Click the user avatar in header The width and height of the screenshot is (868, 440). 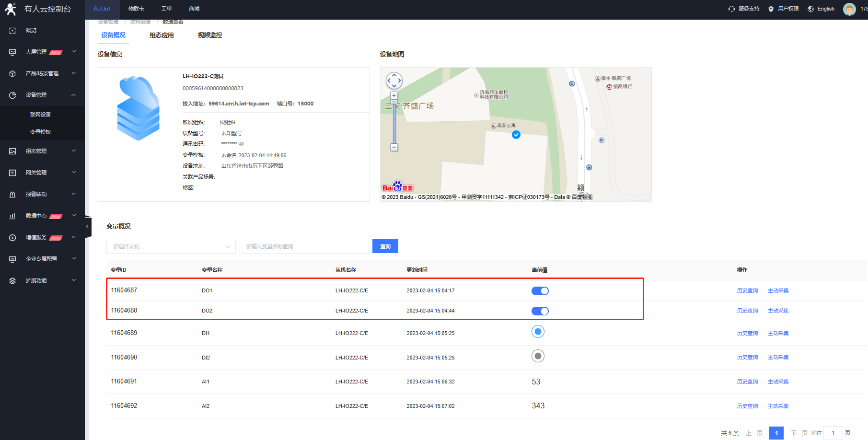[x=849, y=9]
